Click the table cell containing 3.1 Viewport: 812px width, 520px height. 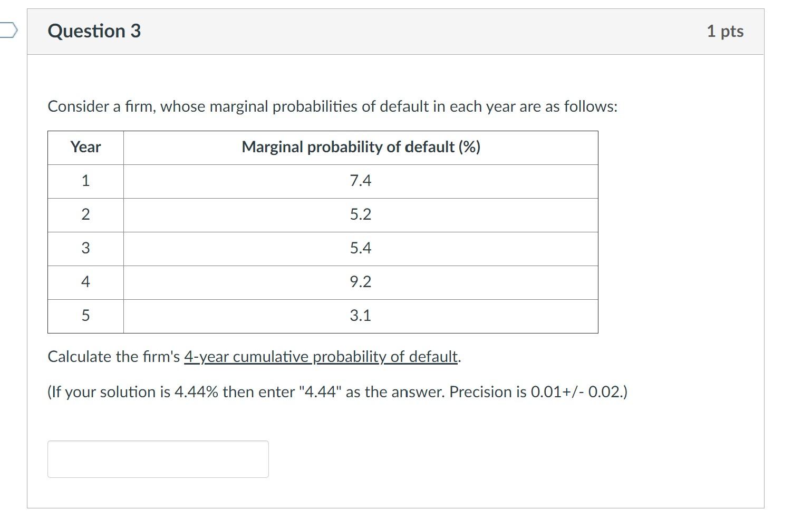(361, 316)
